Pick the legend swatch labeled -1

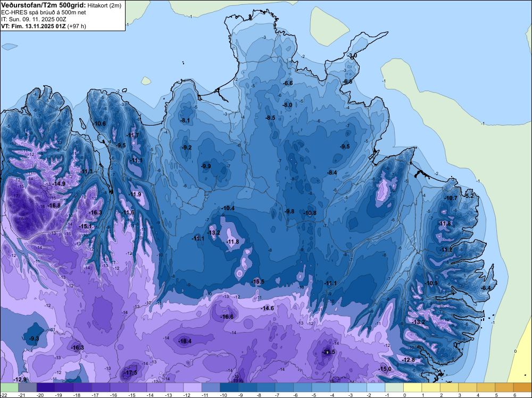point(394,387)
